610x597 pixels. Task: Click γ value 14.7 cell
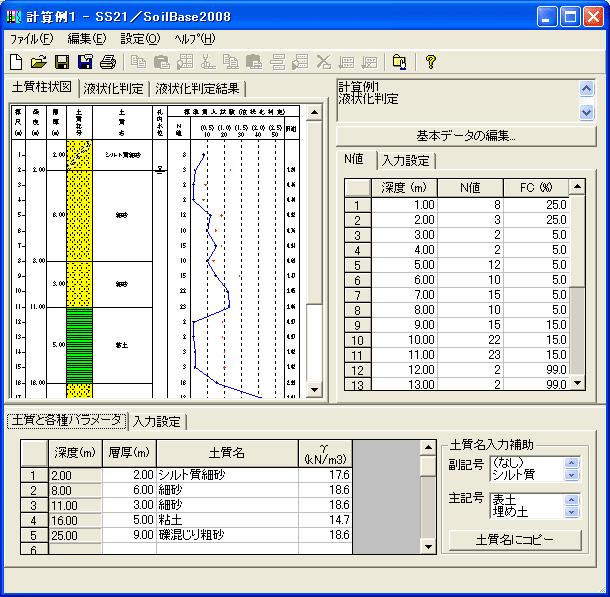pos(325,520)
